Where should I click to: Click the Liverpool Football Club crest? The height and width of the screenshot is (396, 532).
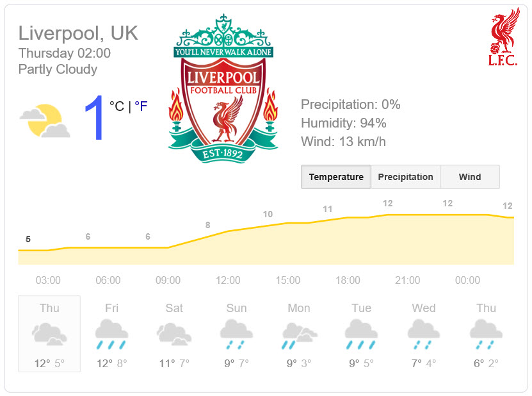pyautogui.click(x=223, y=89)
